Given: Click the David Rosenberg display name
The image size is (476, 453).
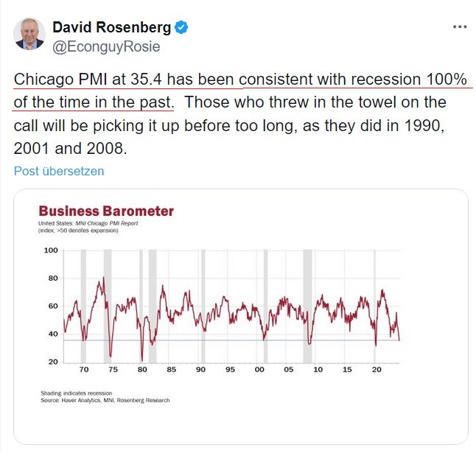Looking at the screenshot, I should click(111, 28).
